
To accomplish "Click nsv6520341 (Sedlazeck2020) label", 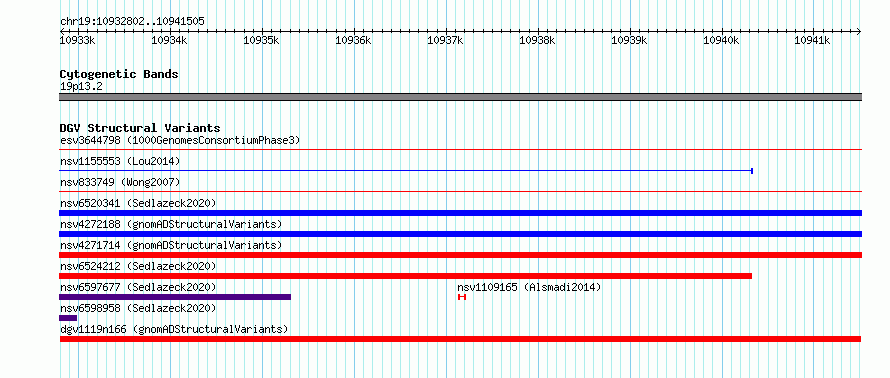I will pyautogui.click(x=138, y=203).
